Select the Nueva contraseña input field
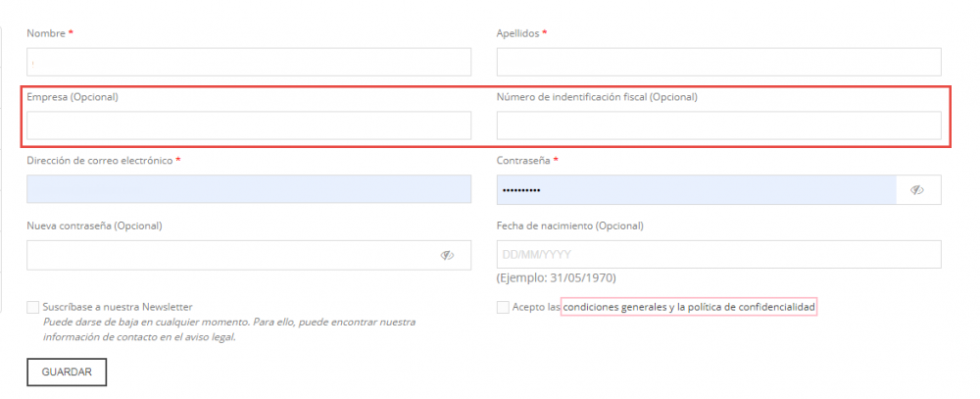The image size is (980, 399). 230,255
